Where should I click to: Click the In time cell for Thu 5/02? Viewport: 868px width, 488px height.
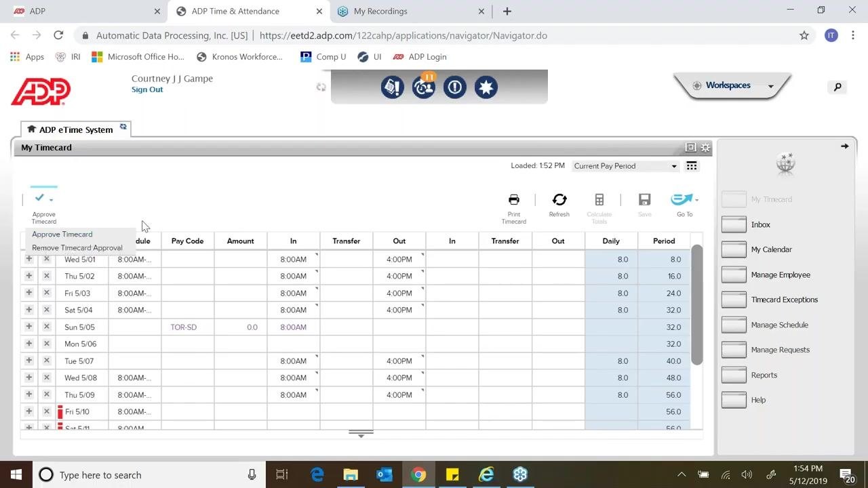(x=294, y=276)
